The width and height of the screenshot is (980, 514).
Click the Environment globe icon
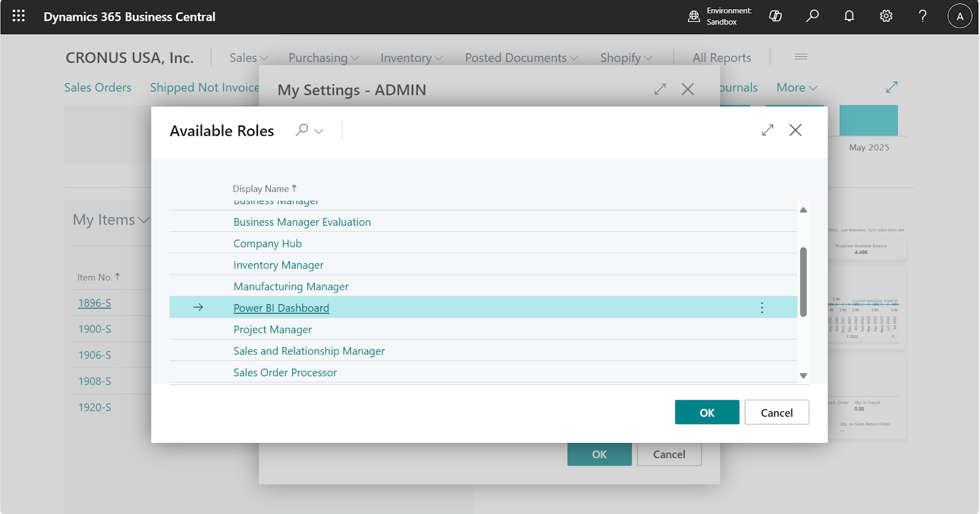tap(694, 17)
